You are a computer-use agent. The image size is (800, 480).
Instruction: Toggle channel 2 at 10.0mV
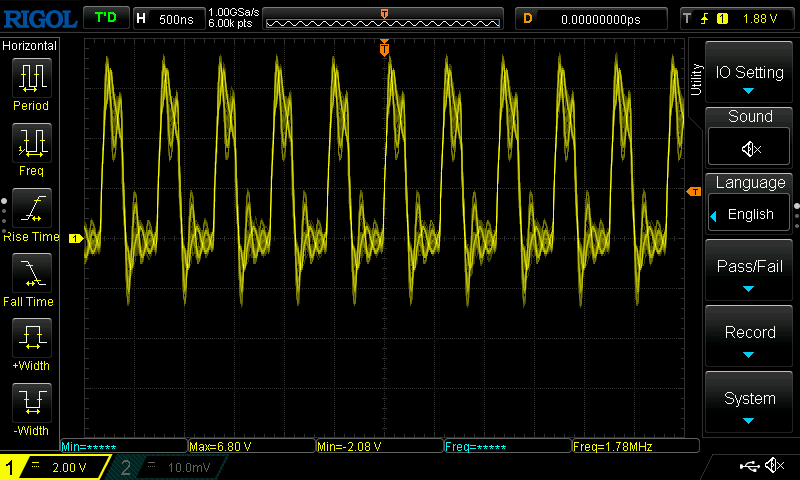click(x=170, y=467)
